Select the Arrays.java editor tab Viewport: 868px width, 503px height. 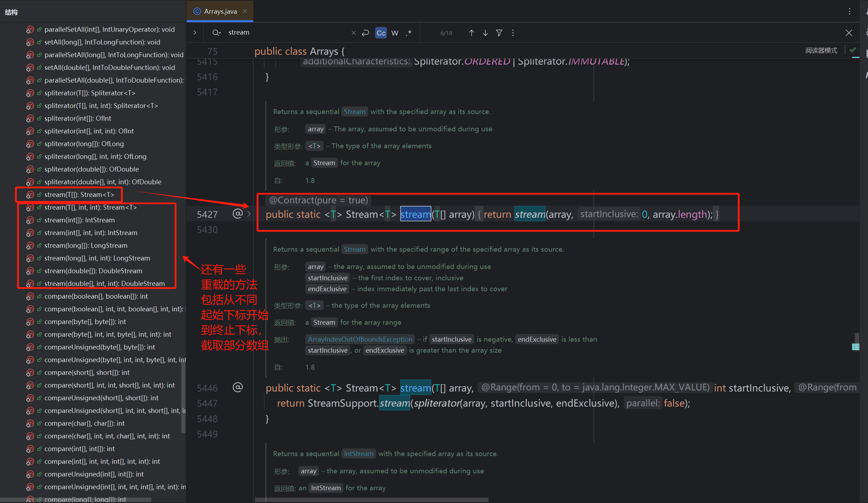(x=220, y=11)
